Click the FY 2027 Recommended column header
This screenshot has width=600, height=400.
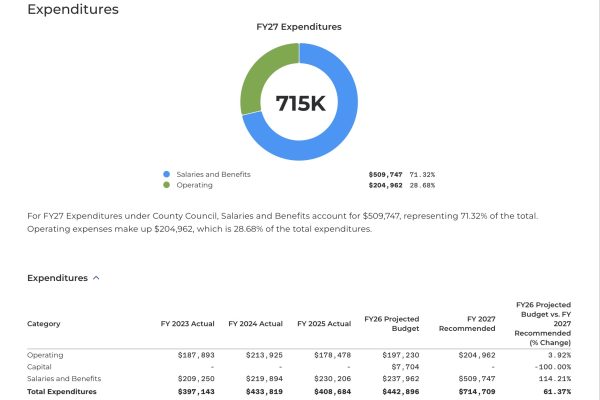tap(465, 324)
